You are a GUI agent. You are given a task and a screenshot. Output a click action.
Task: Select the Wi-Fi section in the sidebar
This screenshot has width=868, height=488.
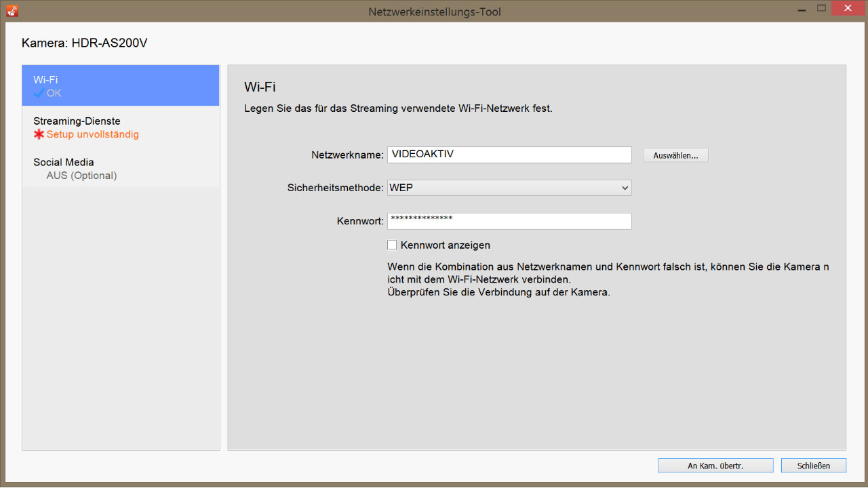point(120,85)
